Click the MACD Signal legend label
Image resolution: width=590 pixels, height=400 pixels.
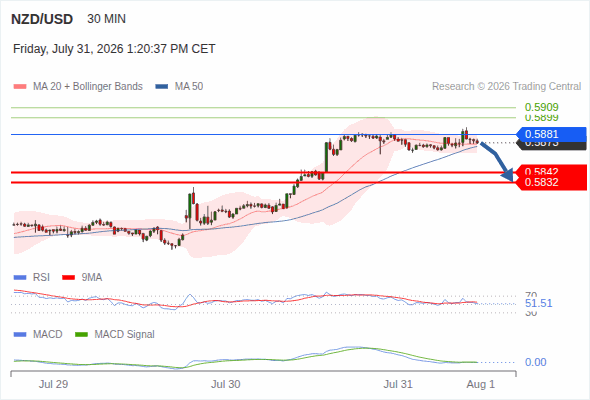click(124, 335)
